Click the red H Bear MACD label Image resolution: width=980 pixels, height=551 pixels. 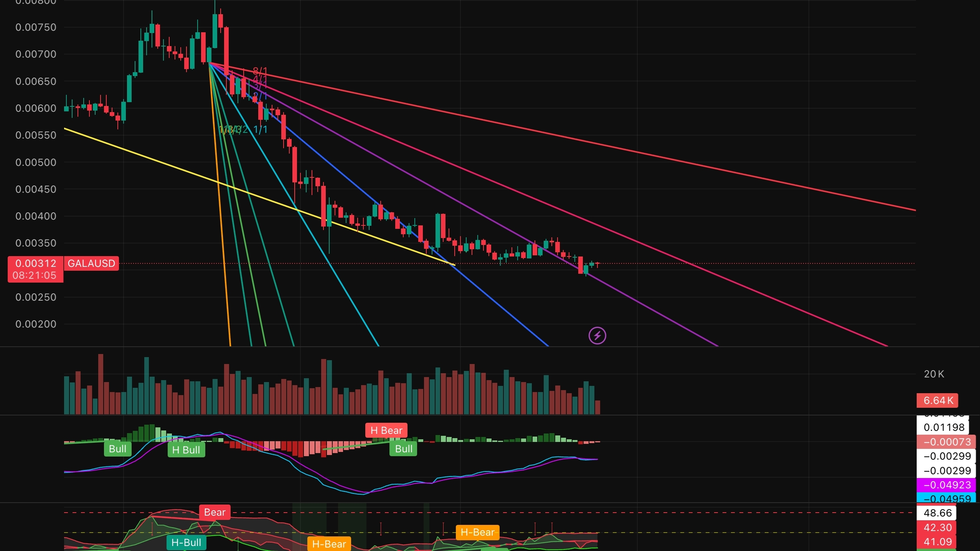(x=386, y=430)
